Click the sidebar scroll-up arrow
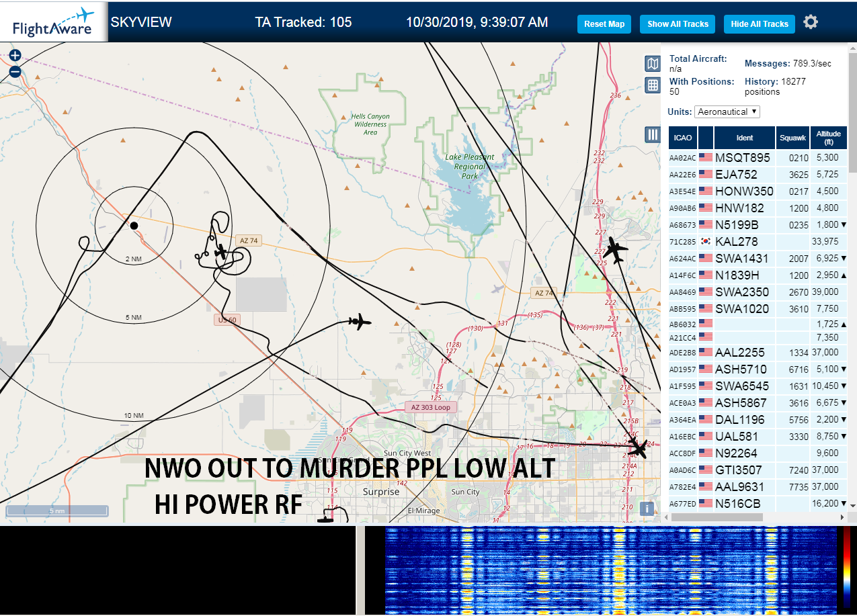Viewport: 857px width, 616px height. click(x=852, y=48)
